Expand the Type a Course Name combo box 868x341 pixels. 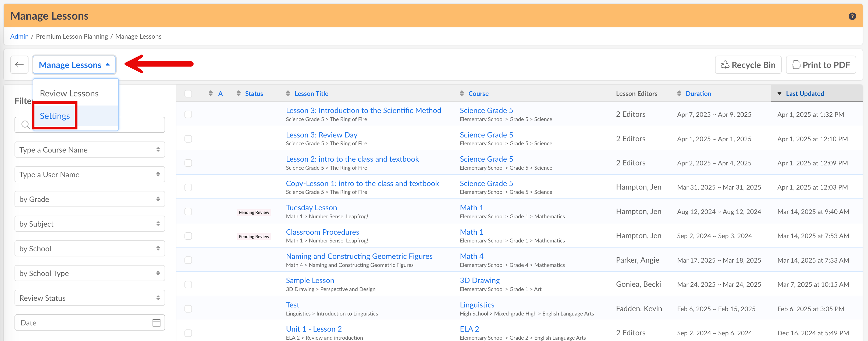tap(90, 150)
